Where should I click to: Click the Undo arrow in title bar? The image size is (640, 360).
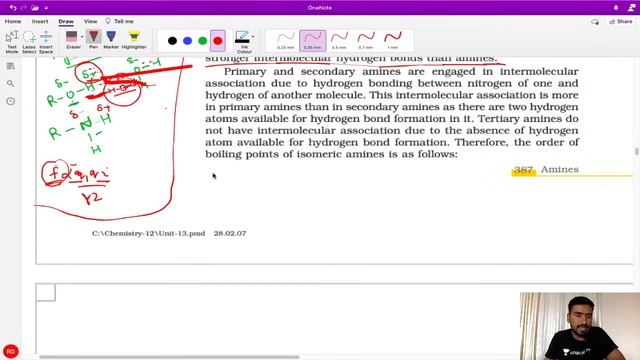(x=13, y=8)
